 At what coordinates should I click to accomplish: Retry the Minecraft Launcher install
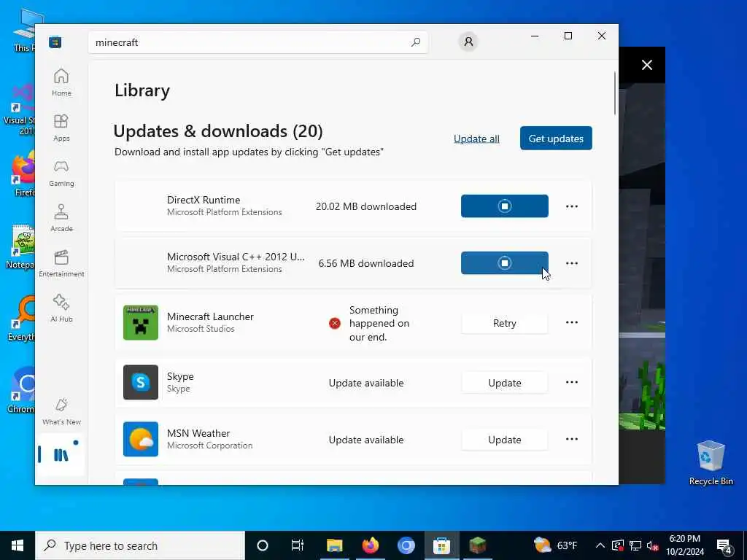505,323
